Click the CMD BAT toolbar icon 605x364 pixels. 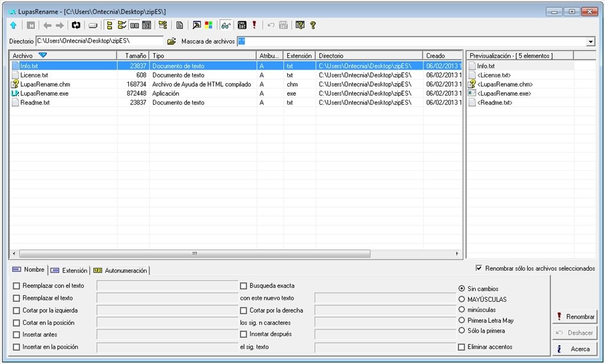coord(242,25)
